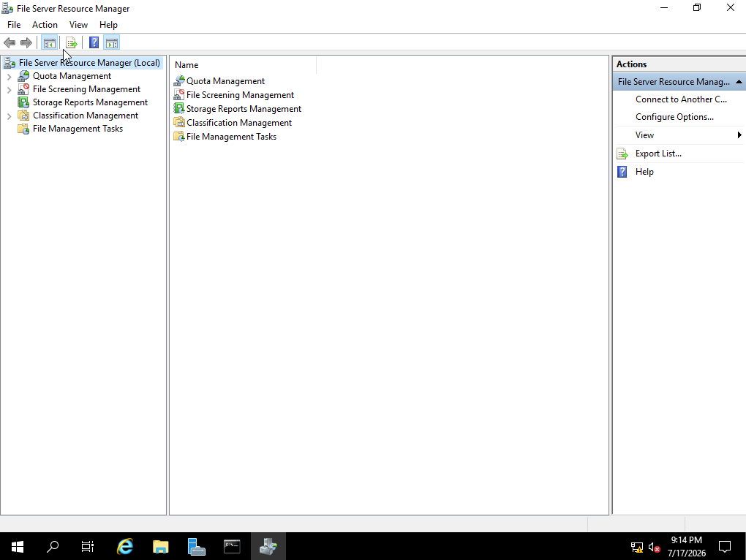This screenshot has width=746, height=560.
Task: Click the muted volume tray icon
Action: click(654, 548)
